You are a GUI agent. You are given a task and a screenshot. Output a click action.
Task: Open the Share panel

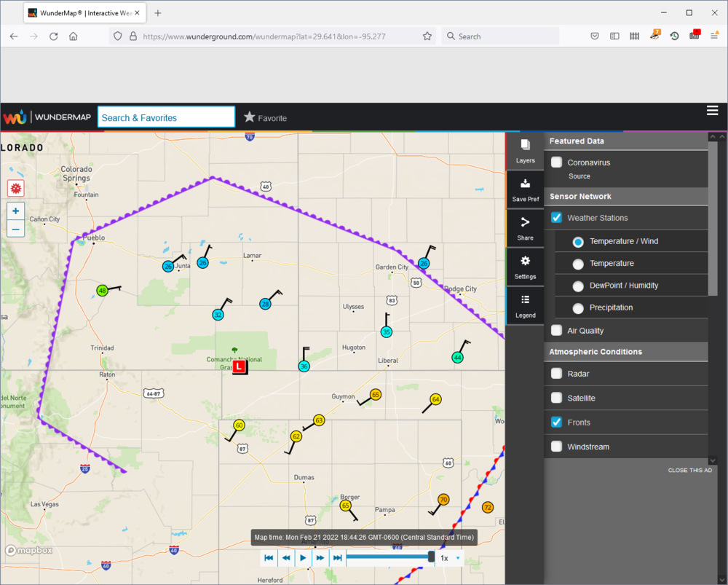click(525, 227)
